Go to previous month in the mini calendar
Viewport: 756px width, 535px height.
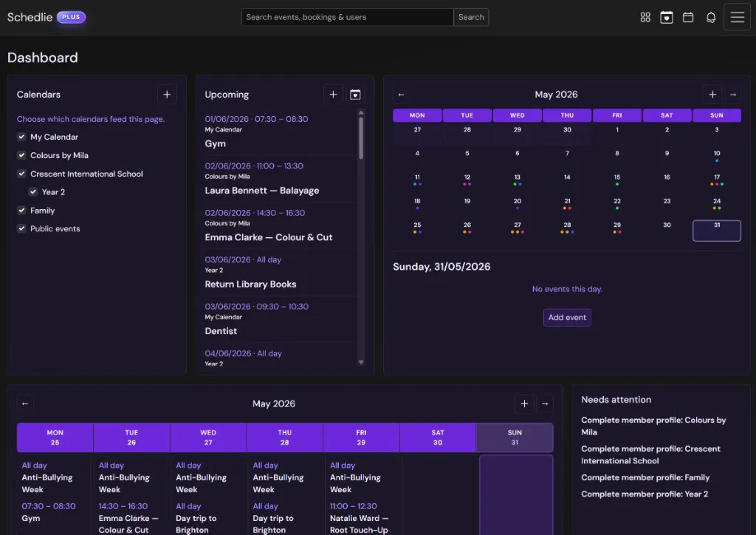click(401, 95)
